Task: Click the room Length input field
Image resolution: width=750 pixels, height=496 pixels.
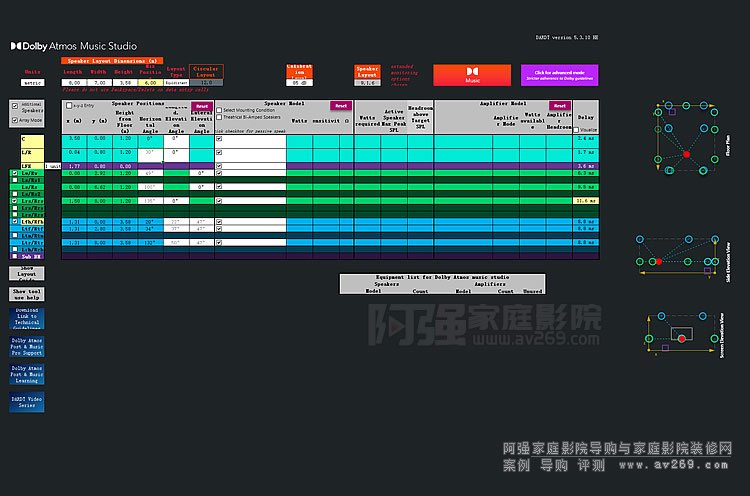Action: click(x=73, y=83)
